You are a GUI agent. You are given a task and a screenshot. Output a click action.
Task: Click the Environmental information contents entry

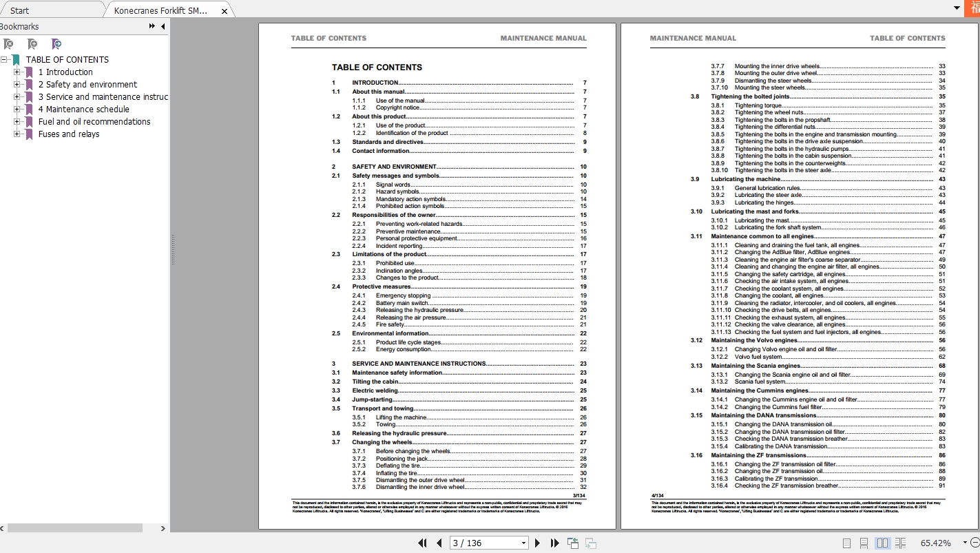(x=459, y=333)
